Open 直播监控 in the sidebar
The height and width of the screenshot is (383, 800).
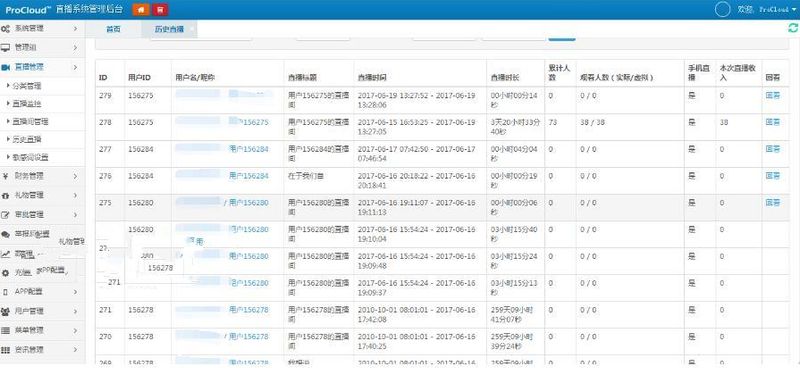tap(27, 104)
